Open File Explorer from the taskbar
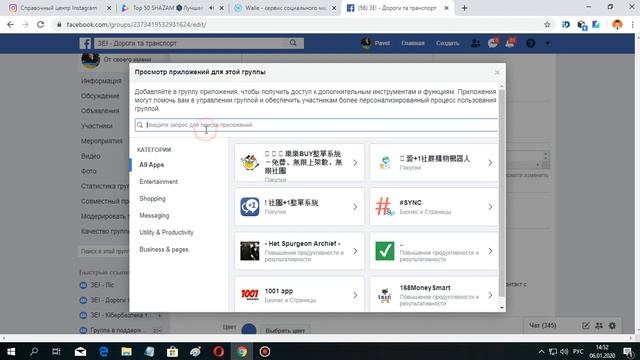 (126, 351)
